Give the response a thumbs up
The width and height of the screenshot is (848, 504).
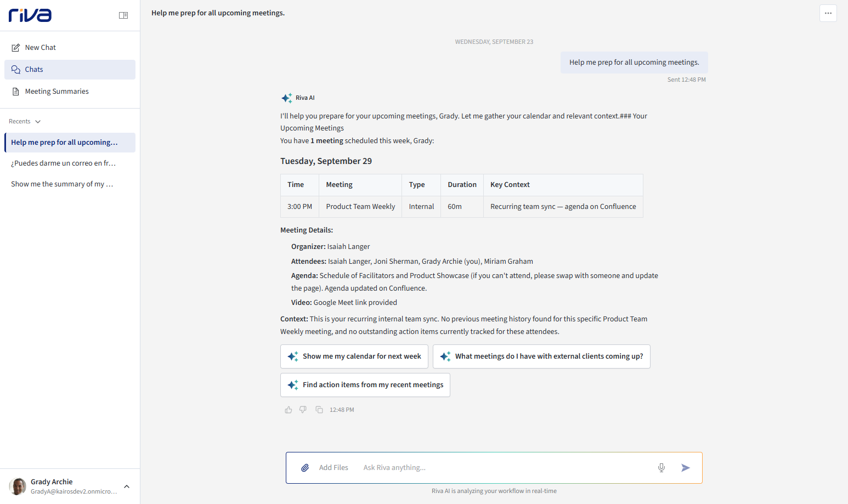(289, 410)
